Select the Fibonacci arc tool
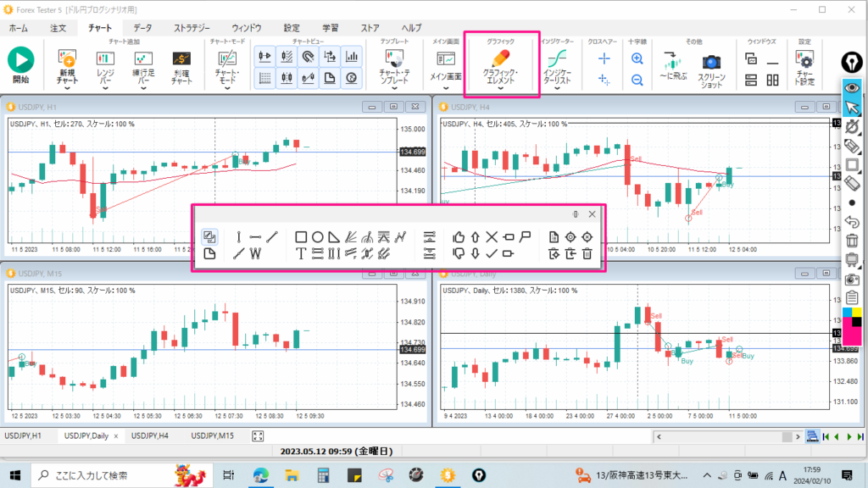Screen dimensions: 868x488 (367, 237)
